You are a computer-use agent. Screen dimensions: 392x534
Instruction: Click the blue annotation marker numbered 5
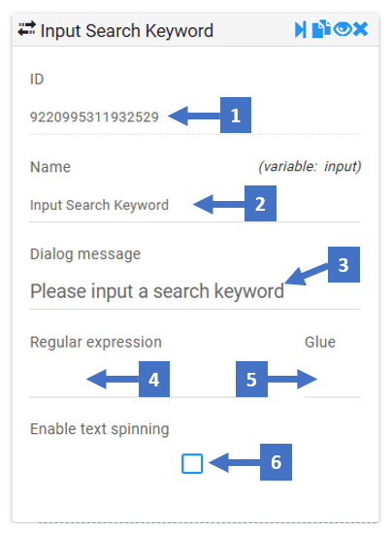click(251, 379)
